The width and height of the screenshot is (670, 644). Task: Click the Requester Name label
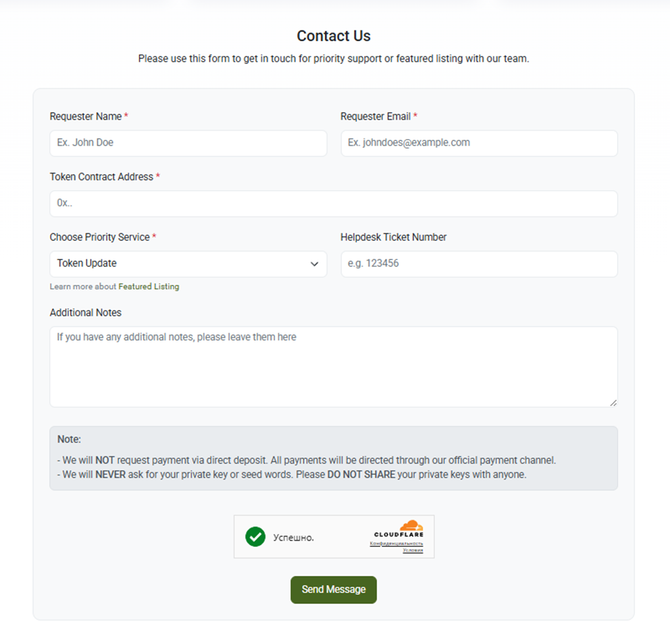85,116
